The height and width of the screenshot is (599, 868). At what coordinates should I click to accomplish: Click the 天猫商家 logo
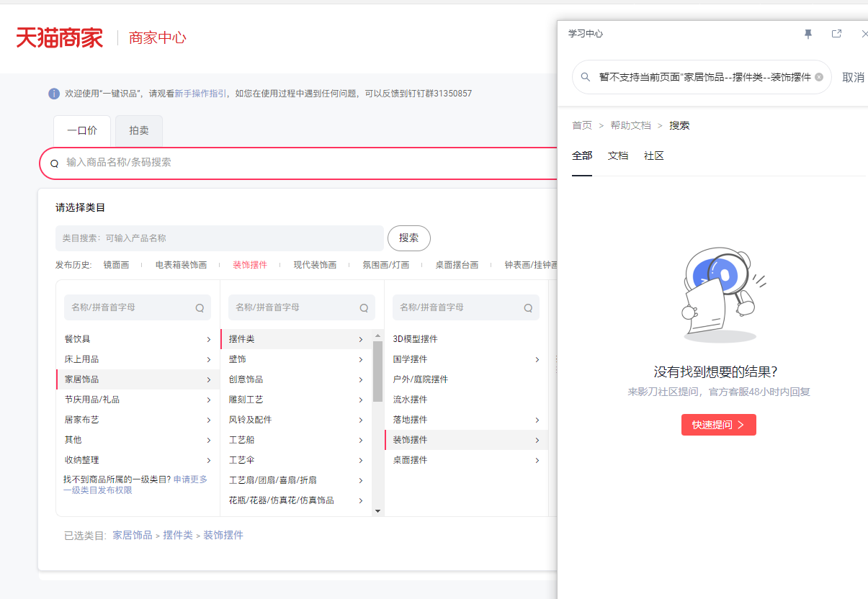click(x=60, y=37)
